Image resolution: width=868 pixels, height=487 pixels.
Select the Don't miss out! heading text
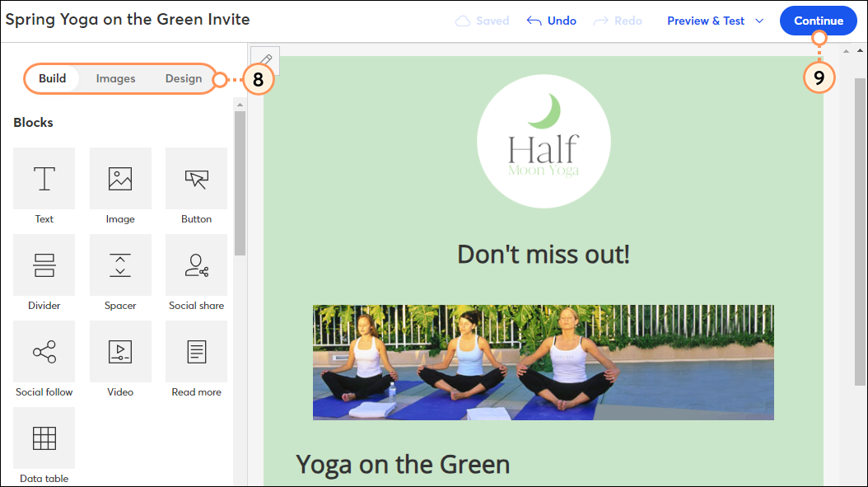click(x=544, y=255)
